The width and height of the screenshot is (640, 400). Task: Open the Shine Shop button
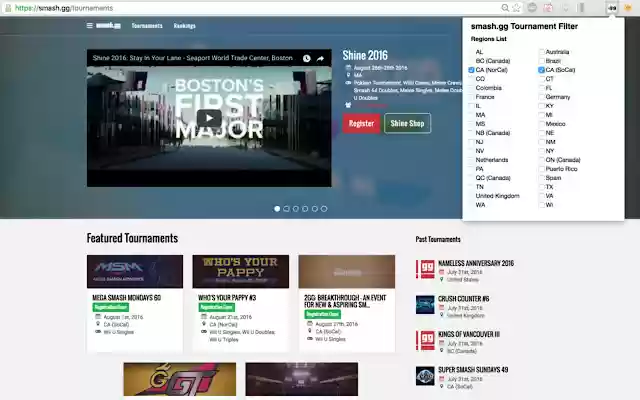407,123
